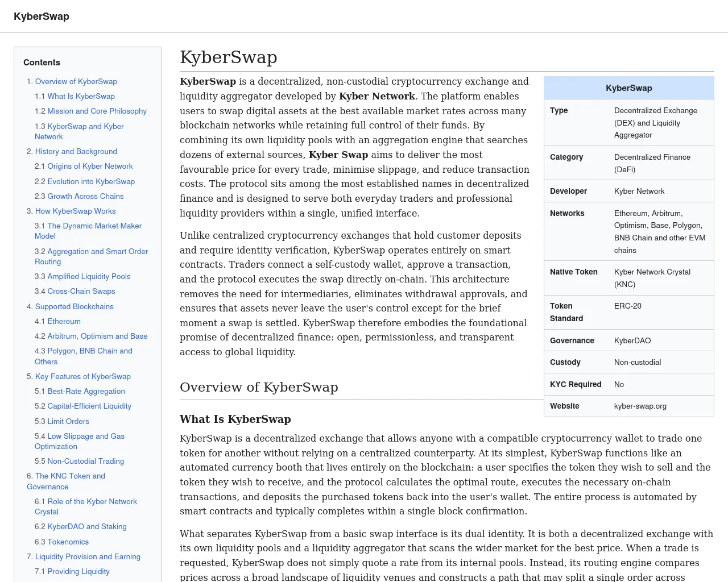Open 3.2 Aggregation and Smart Order Routing
The height and width of the screenshot is (582, 728).
pos(91,256)
